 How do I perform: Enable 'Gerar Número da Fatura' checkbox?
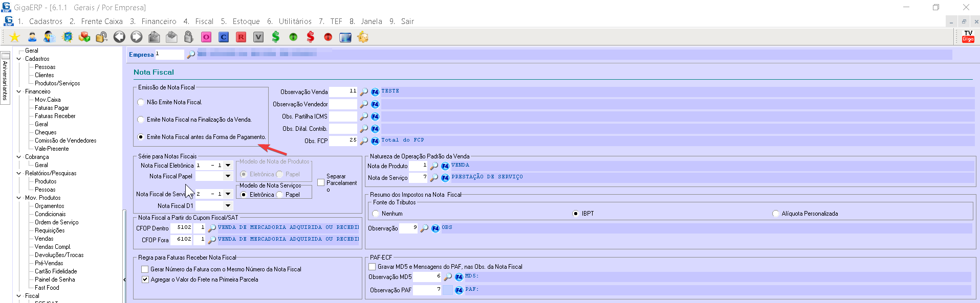pyautogui.click(x=145, y=269)
